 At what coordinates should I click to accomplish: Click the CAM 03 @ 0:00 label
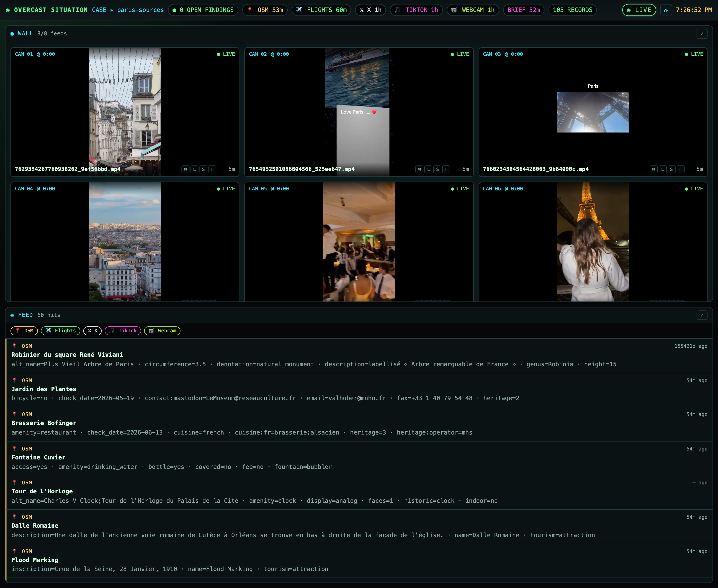click(x=503, y=54)
